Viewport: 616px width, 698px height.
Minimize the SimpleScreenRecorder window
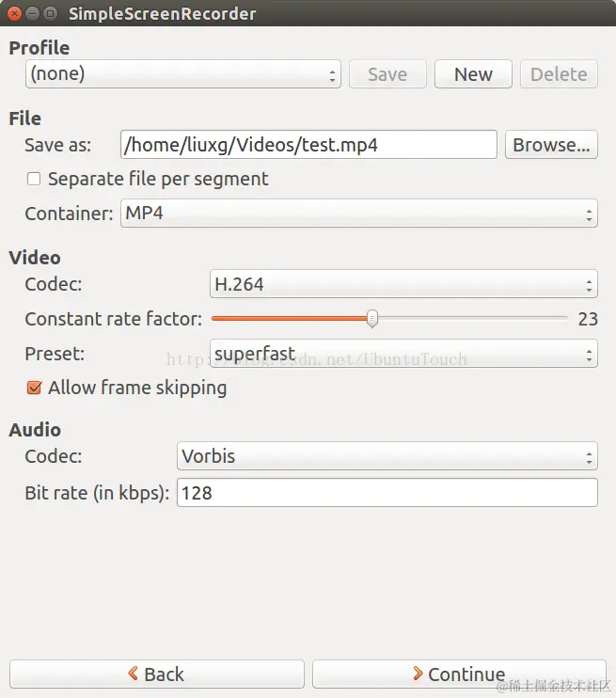tap(33, 13)
